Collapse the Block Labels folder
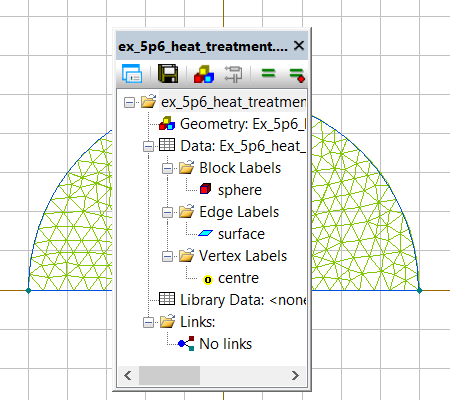The height and width of the screenshot is (400, 450). click(167, 168)
